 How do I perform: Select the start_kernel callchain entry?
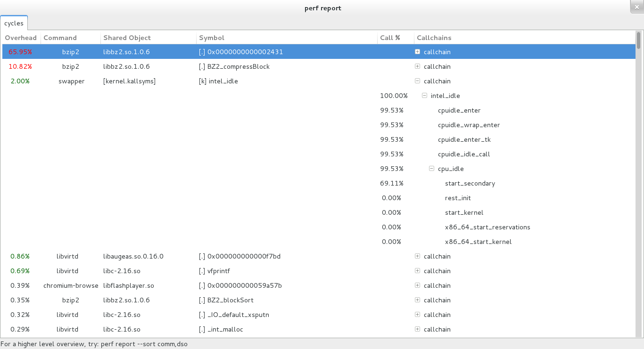point(464,212)
